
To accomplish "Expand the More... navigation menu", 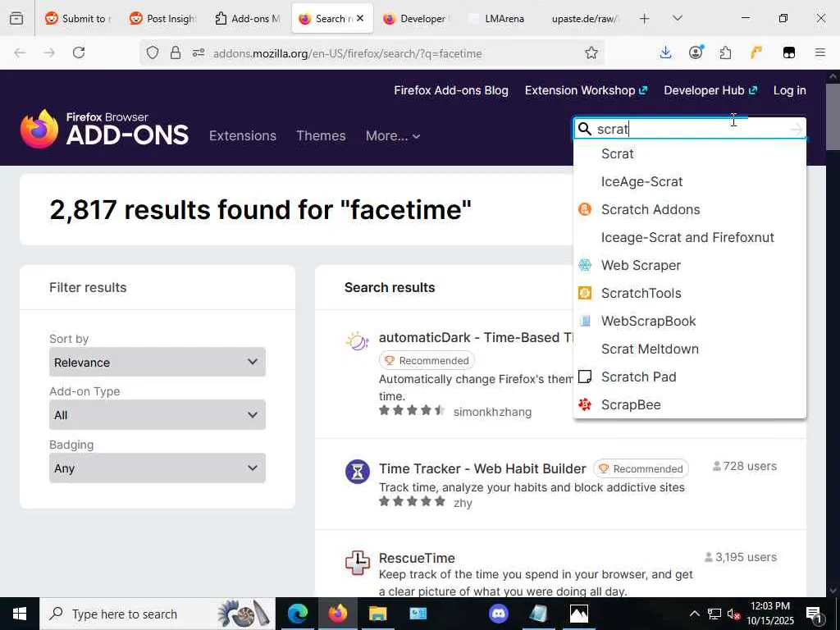I will pos(393,135).
